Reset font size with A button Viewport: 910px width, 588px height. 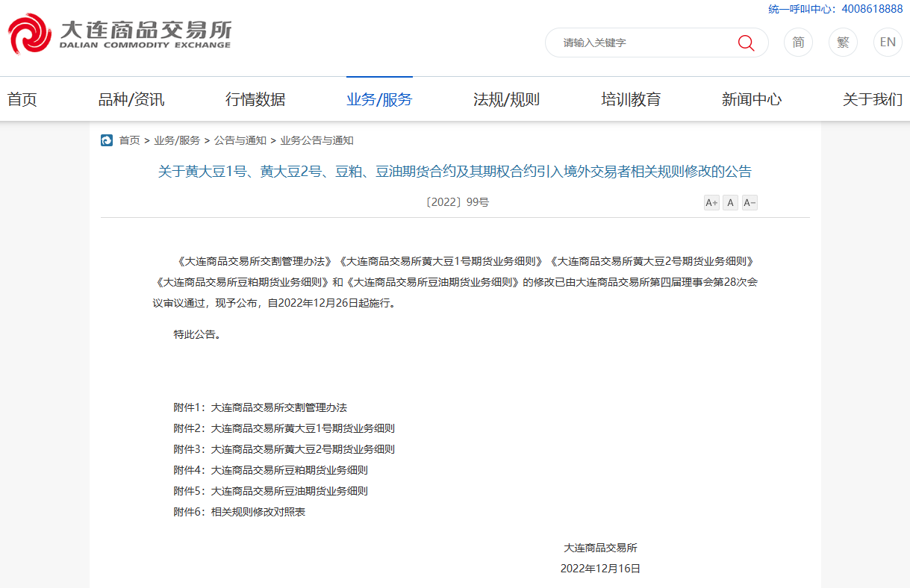pos(730,203)
